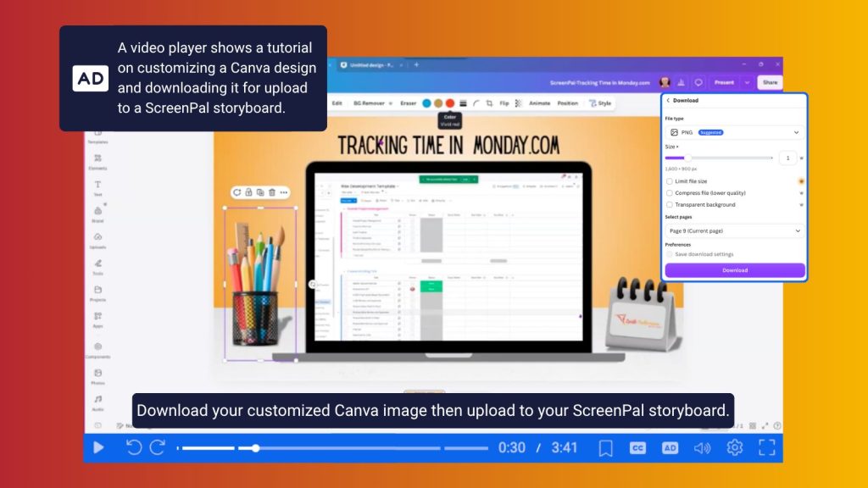
Task: Open the Style option
Action: [x=601, y=103]
